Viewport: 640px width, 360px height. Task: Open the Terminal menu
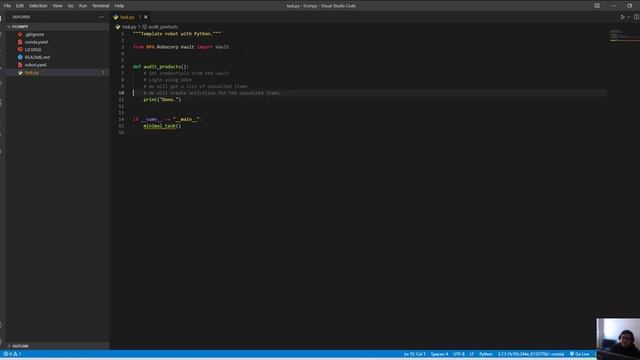tap(101, 6)
